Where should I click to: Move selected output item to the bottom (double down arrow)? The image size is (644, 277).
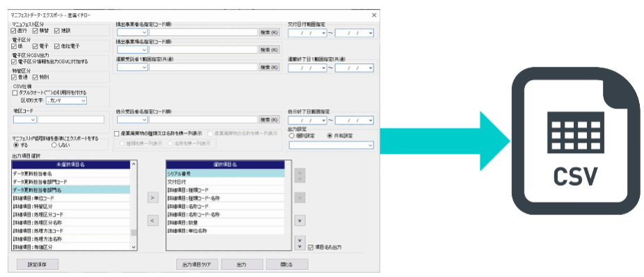(x=300, y=242)
